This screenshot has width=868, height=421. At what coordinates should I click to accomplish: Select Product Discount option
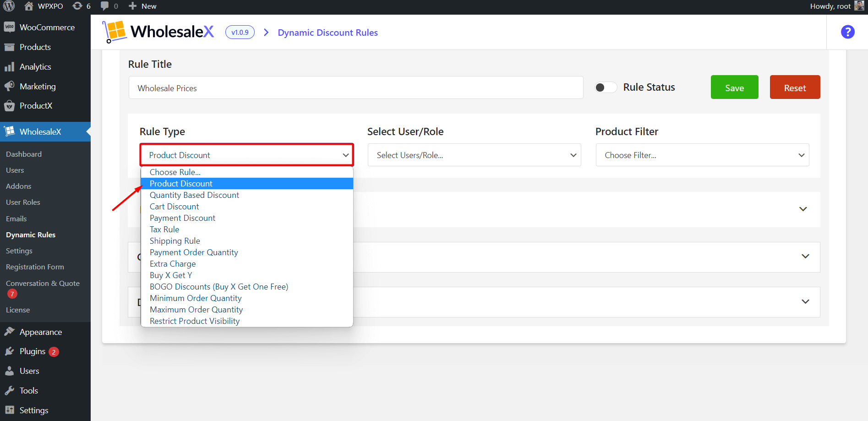pyautogui.click(x=247, y=184)
